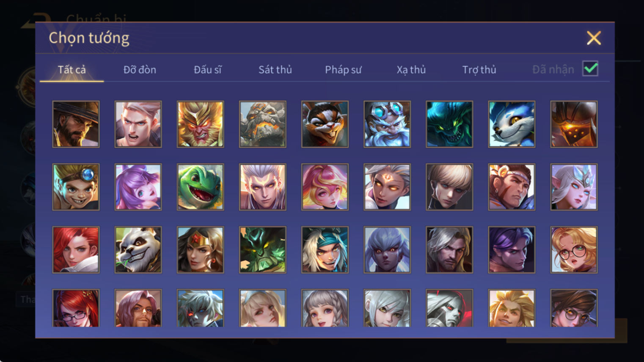Pick the blonde girl with glasses hero
Viewport: 644px width, 362px height.
[574, 250]
